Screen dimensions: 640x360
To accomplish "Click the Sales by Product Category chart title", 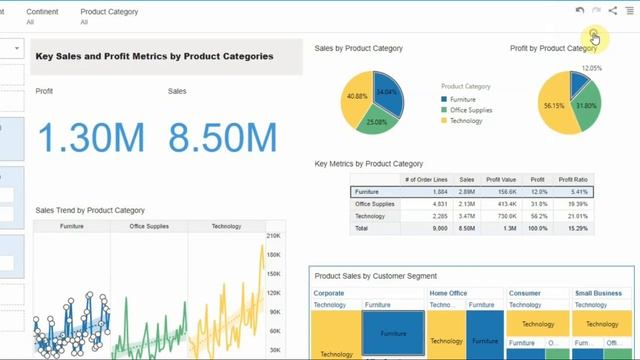I will [x=358, y=48].
